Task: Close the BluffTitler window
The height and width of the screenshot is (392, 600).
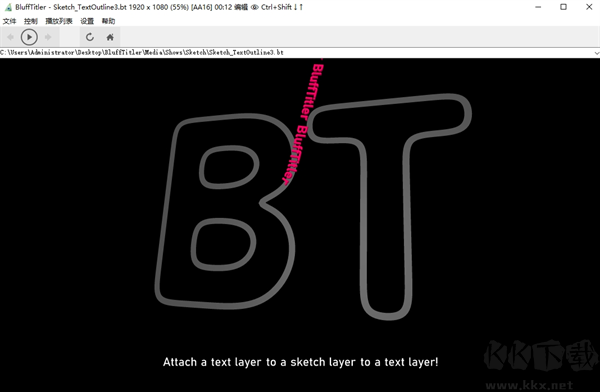Action: pos(589,7)
